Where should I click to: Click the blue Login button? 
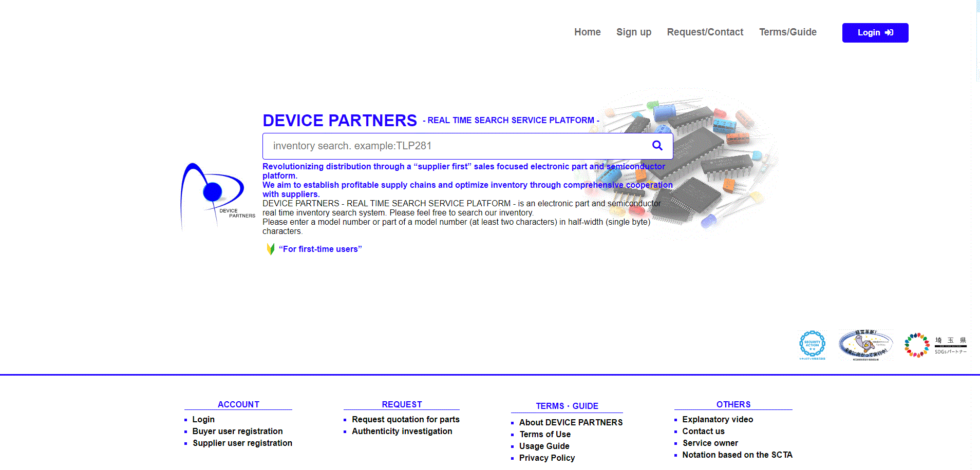875,33
